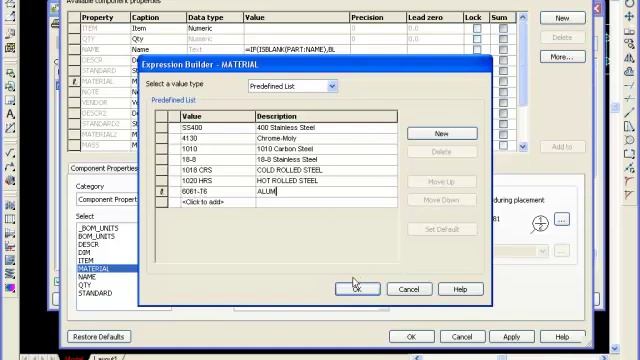Click the pencil edit marker beside 6061-T6 row
Screen dimensions: 640x360
pyautogui.click(x=162, y=191)
